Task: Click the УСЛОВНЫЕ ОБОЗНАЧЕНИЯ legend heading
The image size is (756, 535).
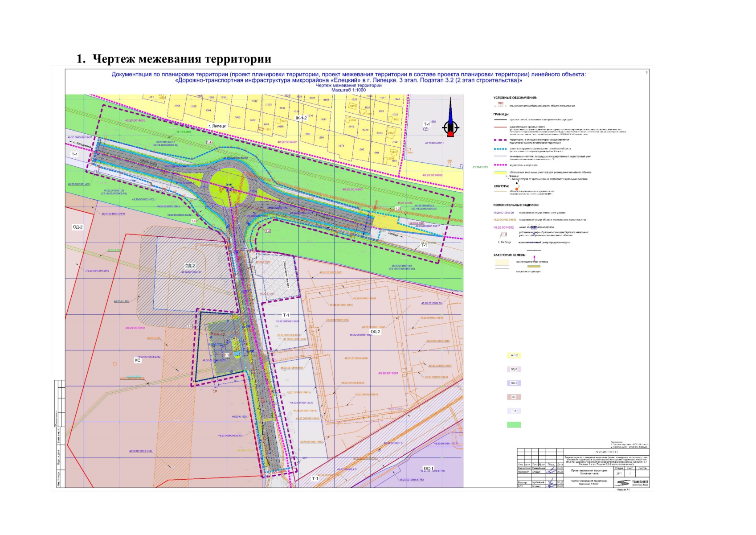Action: point(515,98)
